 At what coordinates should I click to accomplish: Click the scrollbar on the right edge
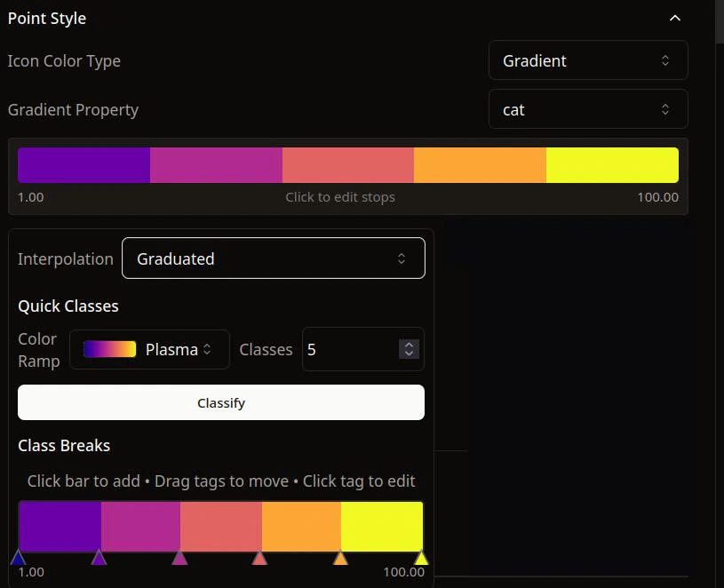(718, 22)
